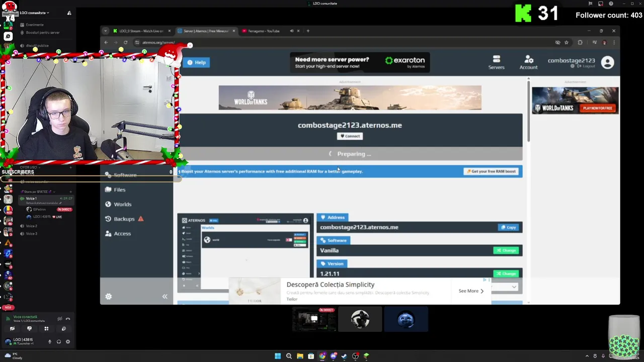Open the Windows Start menu
Screen dimensions: 644x362
click(278, 356)
